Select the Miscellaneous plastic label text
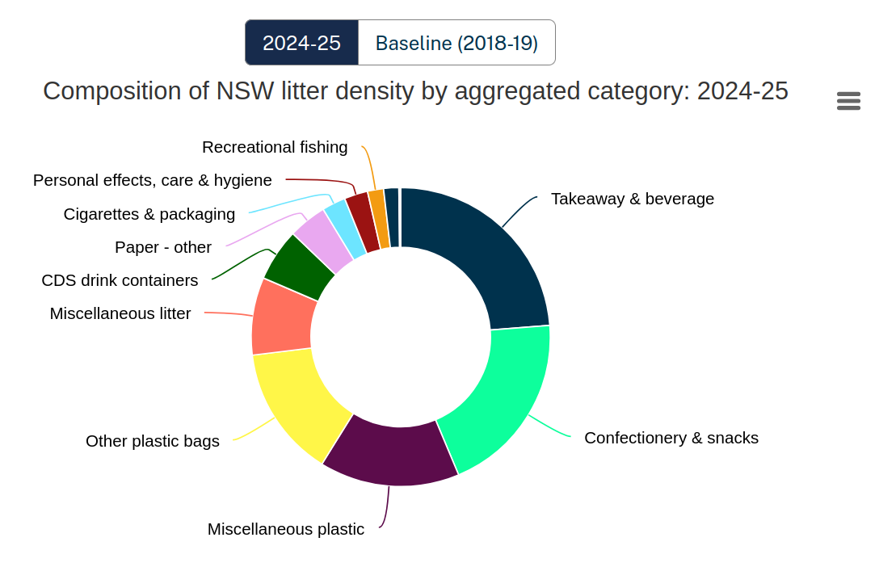 pos(286,529)
